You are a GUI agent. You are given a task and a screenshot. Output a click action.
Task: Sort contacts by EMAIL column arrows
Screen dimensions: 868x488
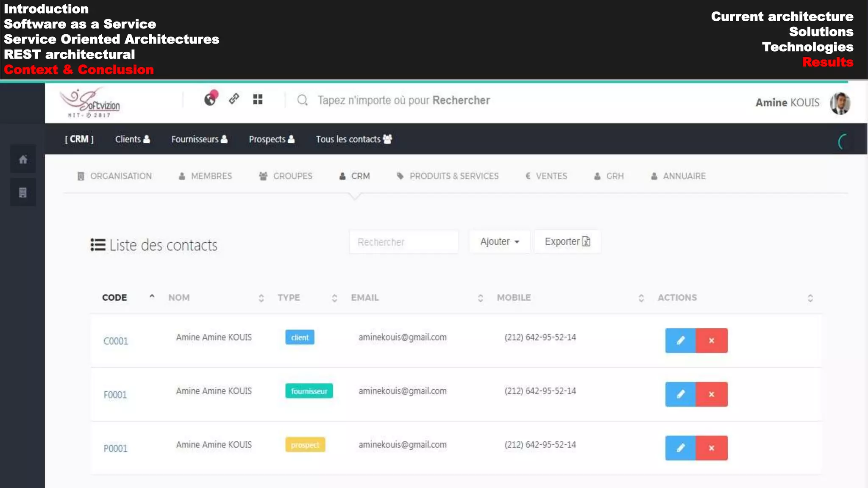[x=480, y=298]
